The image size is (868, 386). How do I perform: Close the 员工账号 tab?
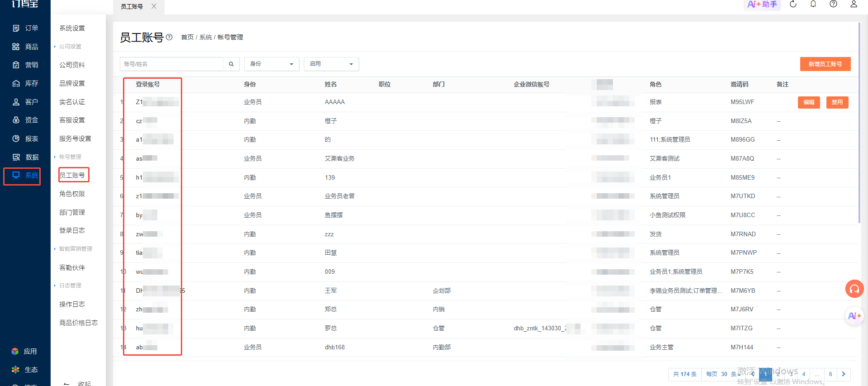coord(154,6)
